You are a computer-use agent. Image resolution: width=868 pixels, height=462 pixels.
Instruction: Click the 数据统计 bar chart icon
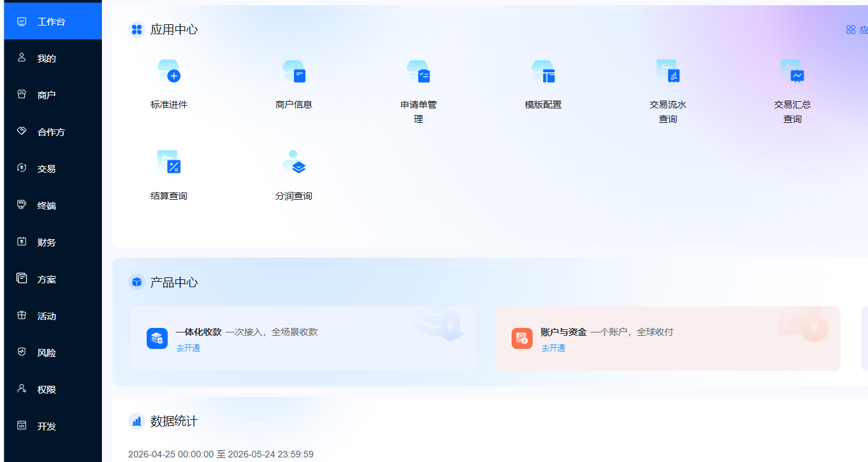click(137, 421)
